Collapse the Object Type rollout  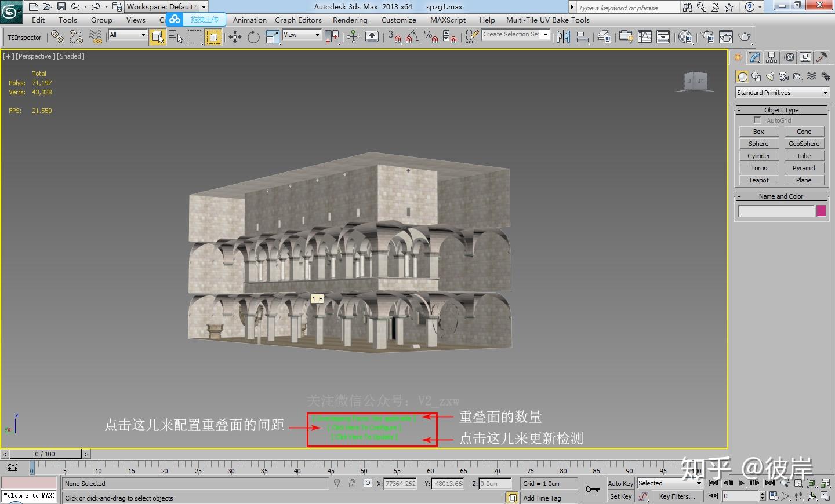click(781, 110)
